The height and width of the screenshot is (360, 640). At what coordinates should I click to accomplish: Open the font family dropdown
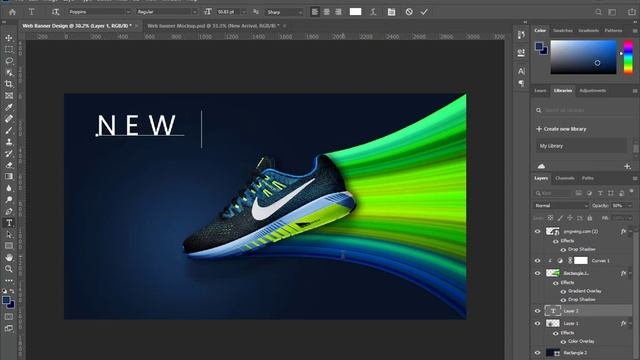point(128,12)
